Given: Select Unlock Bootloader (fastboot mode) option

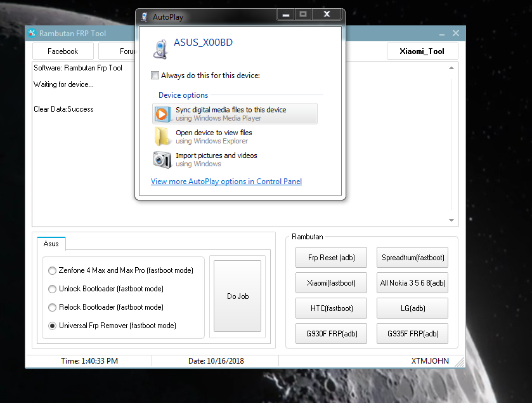Looking at the screenshot, I should 52,289.
